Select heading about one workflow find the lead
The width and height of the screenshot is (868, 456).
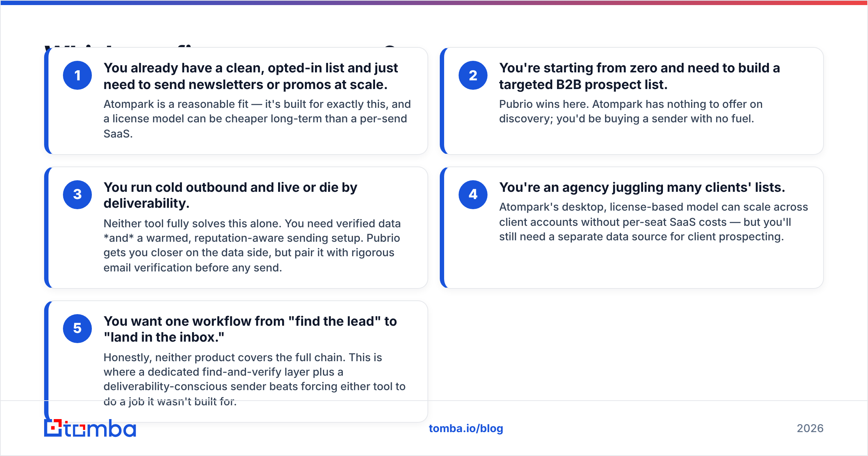coord(250,329)
